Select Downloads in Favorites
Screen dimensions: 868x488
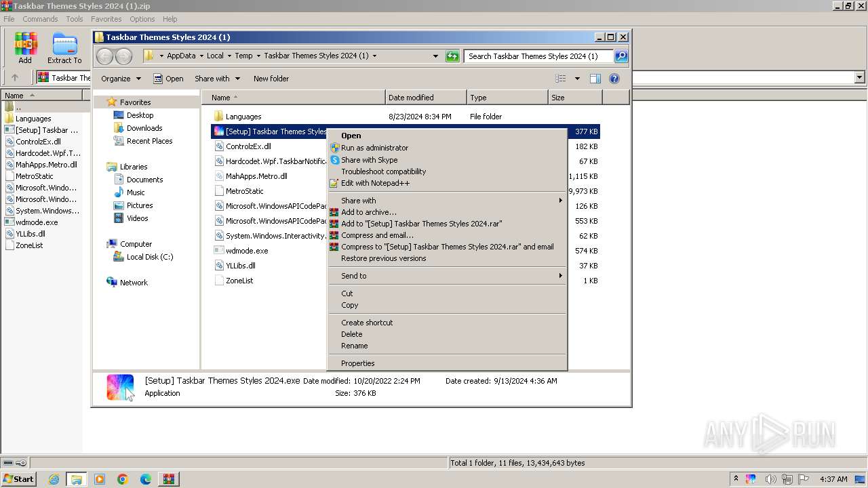point(144,128)
